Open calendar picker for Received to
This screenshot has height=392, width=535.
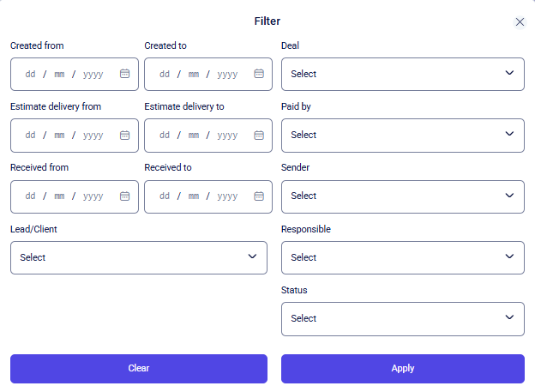coord(259,196)
